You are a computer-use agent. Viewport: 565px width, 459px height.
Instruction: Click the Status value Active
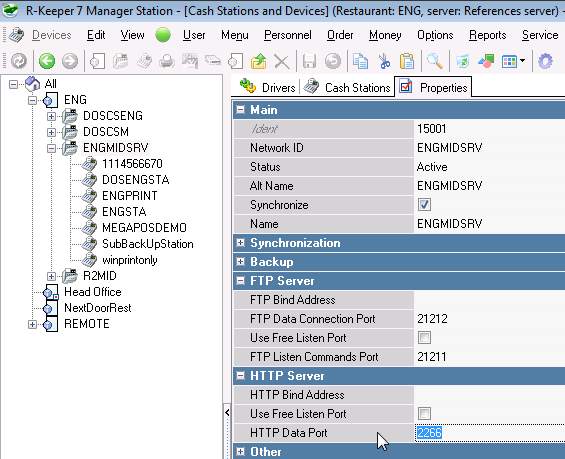pyautogui.click(x=432, y=167)
